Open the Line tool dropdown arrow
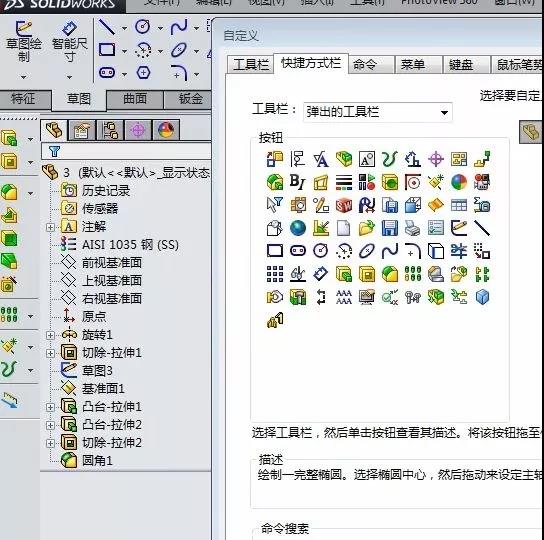544x540 pixels. point(124,28)
